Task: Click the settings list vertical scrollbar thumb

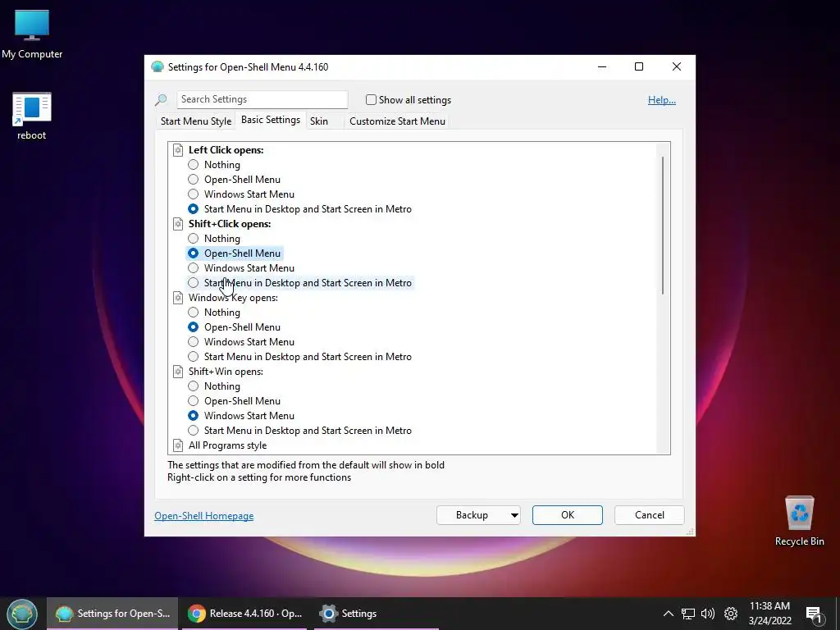Action: click(x=663, y=225)
